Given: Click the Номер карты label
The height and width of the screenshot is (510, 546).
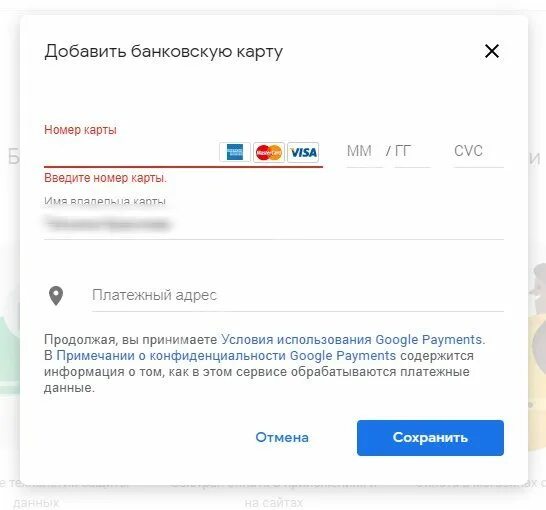Looking at the screenshot, I should click(80, 130).
